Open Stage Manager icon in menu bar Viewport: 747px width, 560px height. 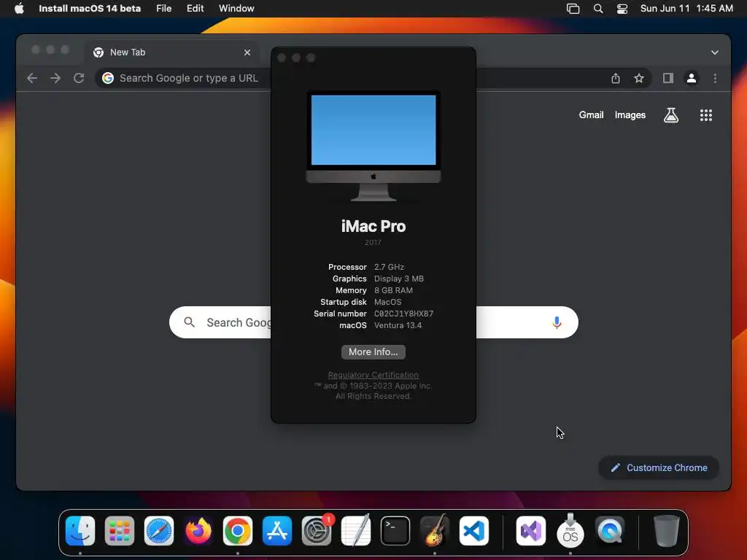573,9
